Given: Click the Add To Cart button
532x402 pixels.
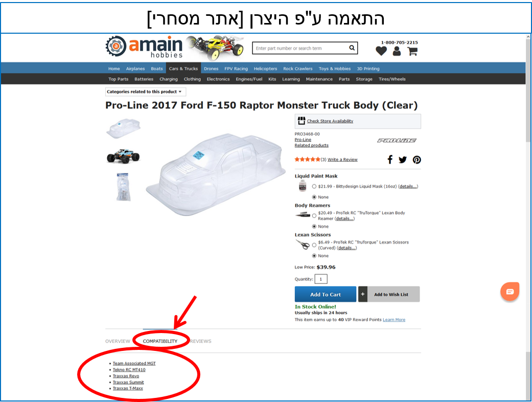Looking at the screenshot, I should point(326,294).
